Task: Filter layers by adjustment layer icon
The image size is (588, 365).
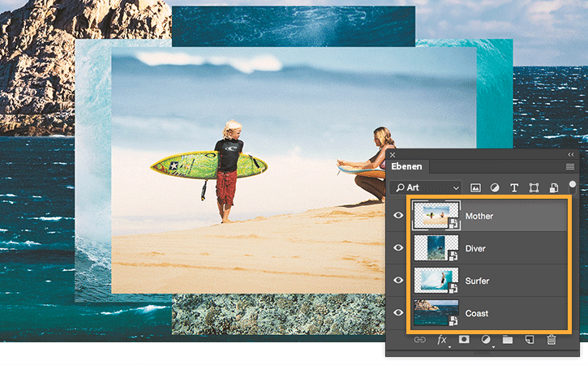Action: pyautogui.click(x=495, y=188)
